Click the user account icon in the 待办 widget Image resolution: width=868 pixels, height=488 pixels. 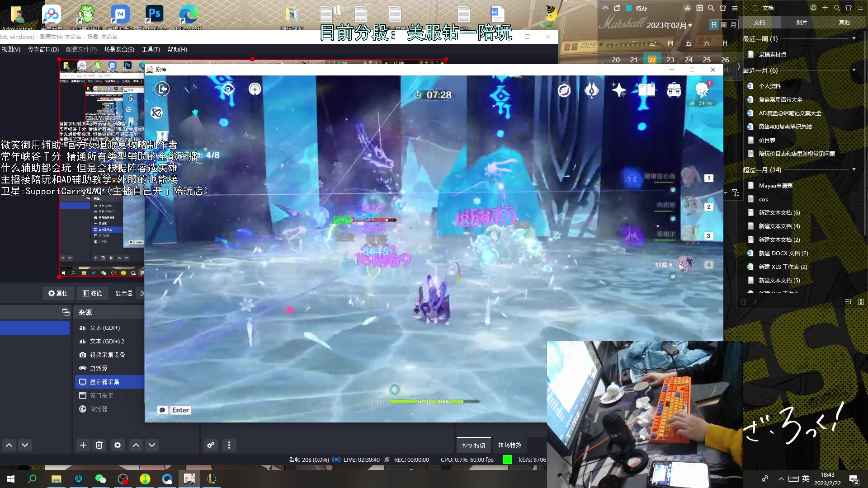[688, 8]
